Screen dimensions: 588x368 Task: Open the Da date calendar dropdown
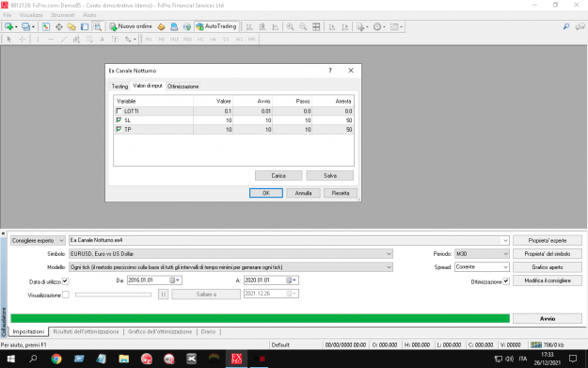175,280
